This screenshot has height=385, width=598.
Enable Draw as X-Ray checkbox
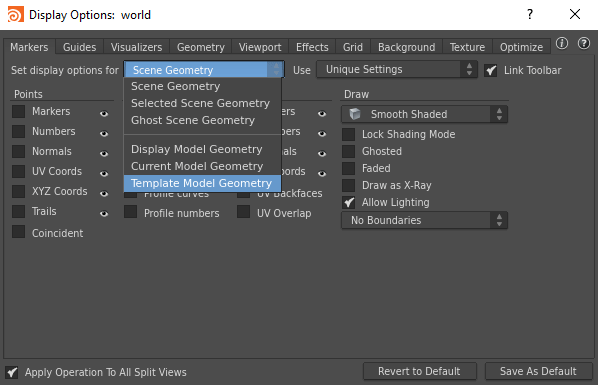[x=348, y=185]
